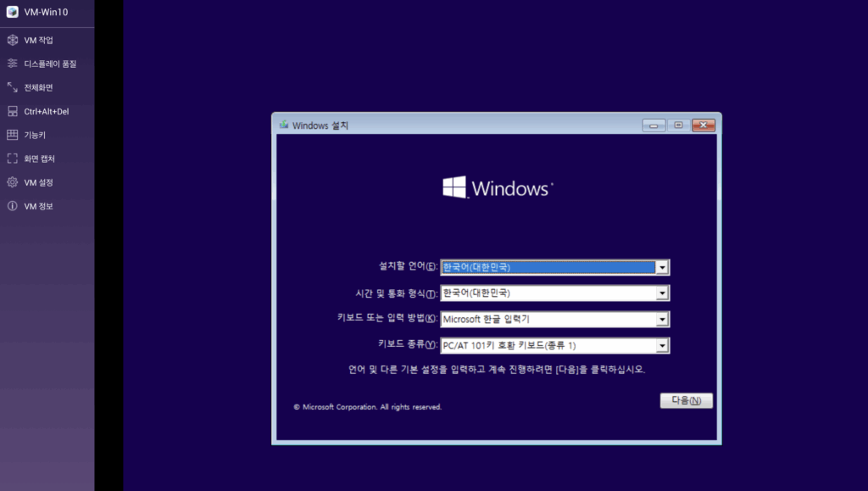This screenshot has width=868, height=491.
Task: Click the 설치할 언어(E) label
Action: point(408,266)
